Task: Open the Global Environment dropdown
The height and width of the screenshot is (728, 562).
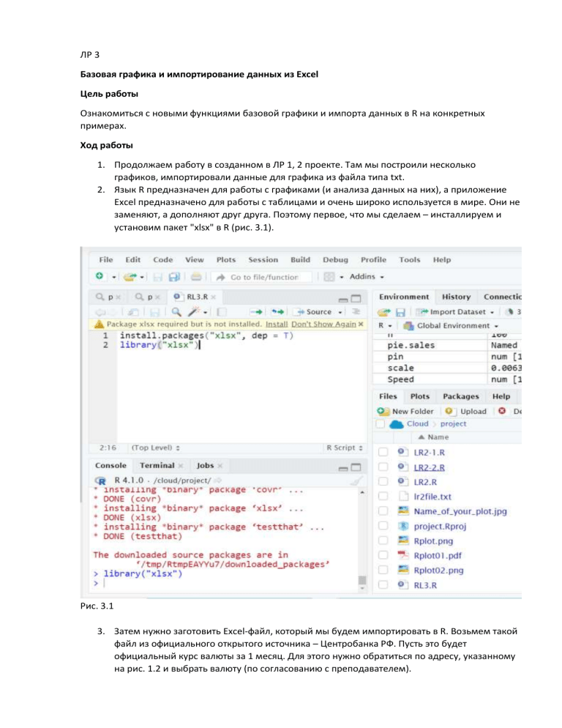Action: 451,326
